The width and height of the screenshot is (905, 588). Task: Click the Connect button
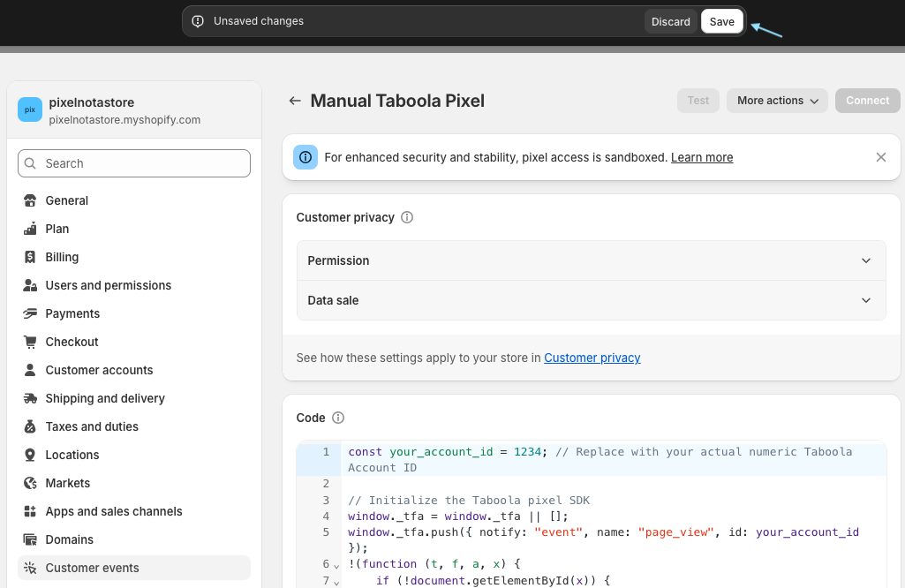[867, 101]
